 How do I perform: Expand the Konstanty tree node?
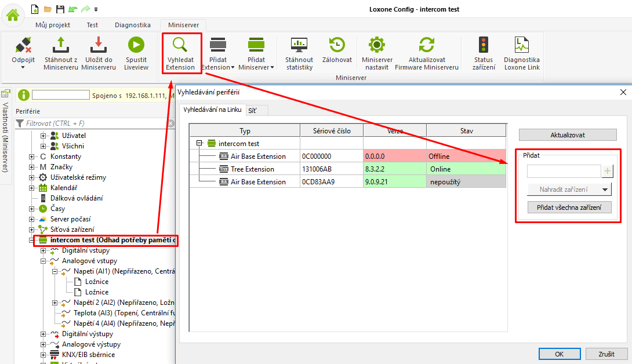click(32, 156)
